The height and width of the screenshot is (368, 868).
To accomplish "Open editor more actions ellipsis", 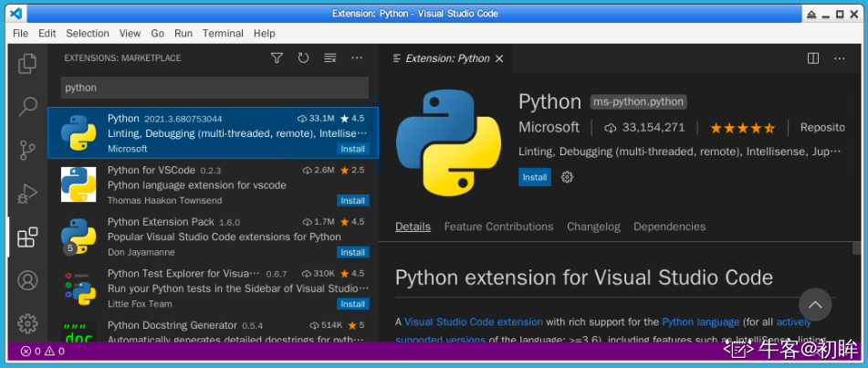I will (839, 58).
